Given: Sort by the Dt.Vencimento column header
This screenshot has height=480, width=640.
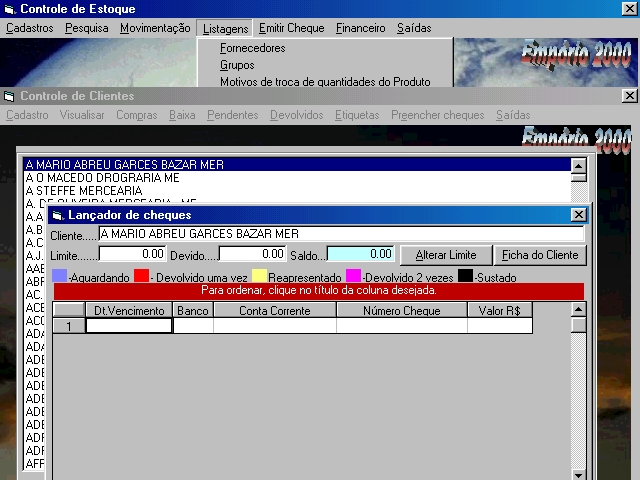Looking at the screenshot, I should [x=129, y=311].
